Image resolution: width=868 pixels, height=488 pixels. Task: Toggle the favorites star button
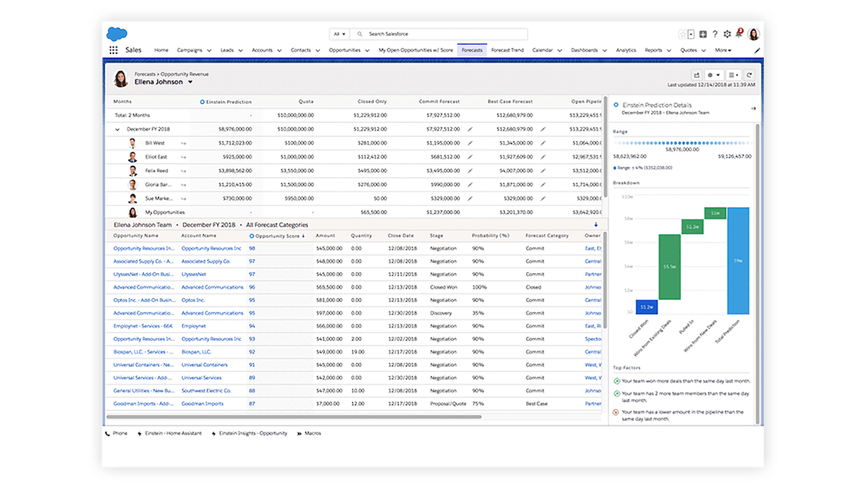point(683,34)
